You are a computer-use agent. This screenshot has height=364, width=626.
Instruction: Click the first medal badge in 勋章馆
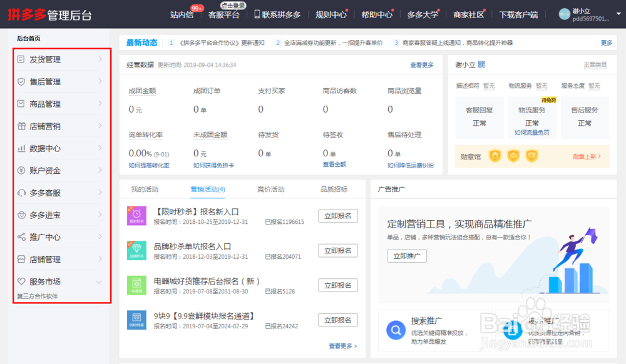pyautogui.click(x=495, y=156)
